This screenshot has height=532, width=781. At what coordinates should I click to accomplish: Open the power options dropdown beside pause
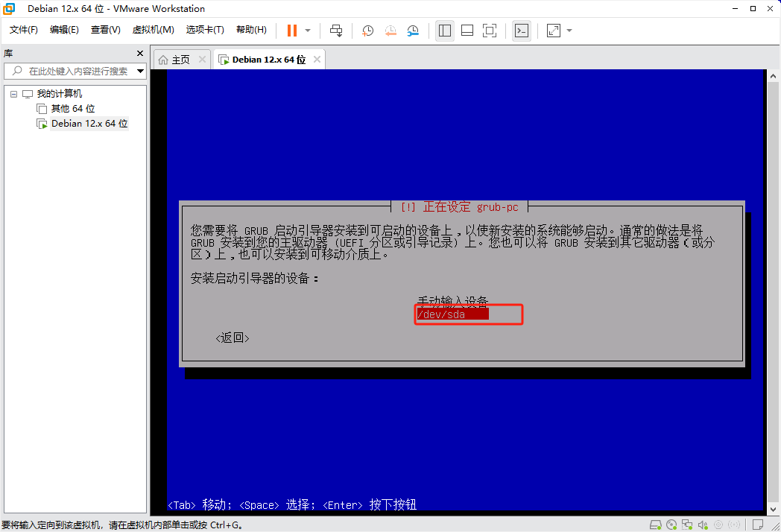pyautogui.click(x=308, y=31)
